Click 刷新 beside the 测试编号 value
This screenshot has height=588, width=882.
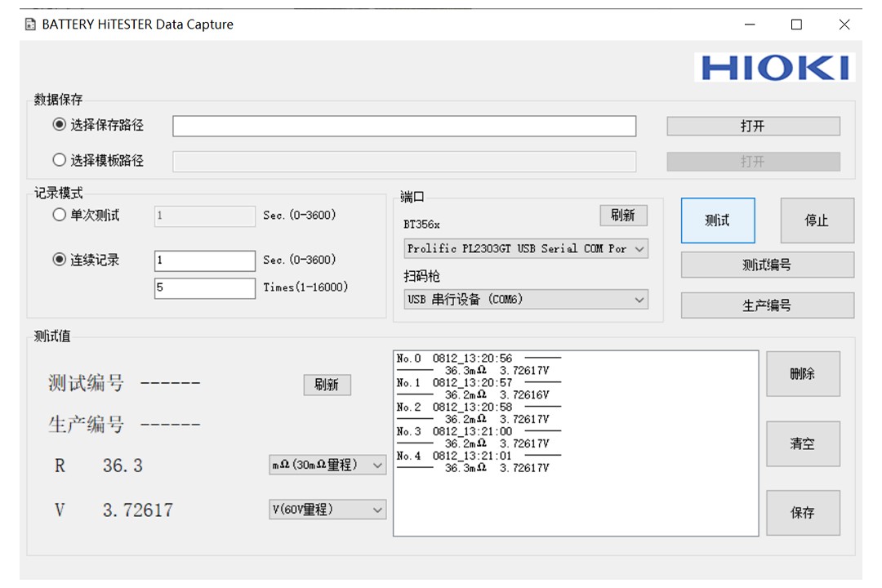[x=327, y=385]
